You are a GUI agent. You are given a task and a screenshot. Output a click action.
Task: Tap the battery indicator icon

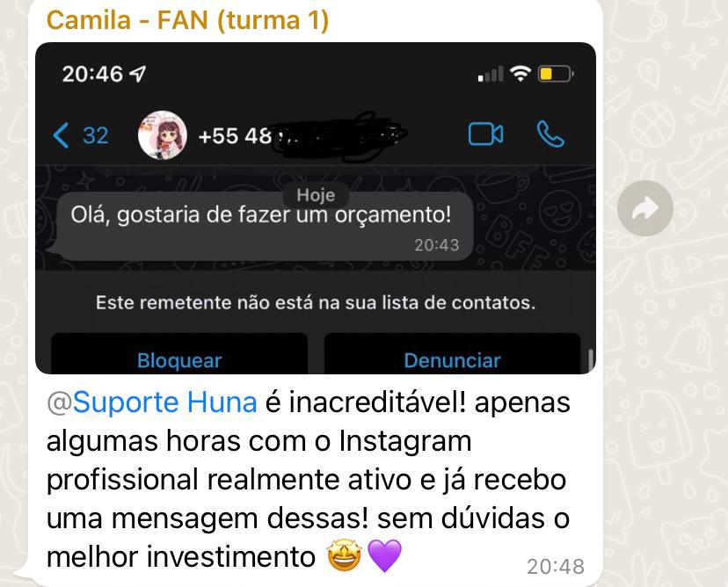tap(556, 74)
